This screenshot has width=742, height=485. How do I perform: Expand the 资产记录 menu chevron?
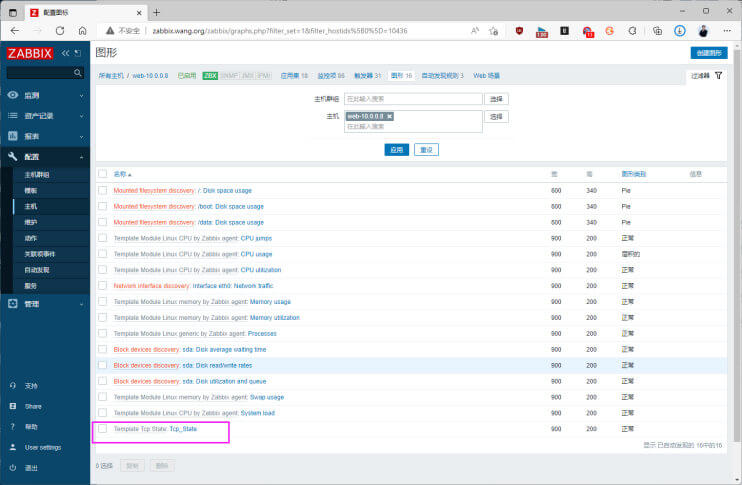pos(81,116)
